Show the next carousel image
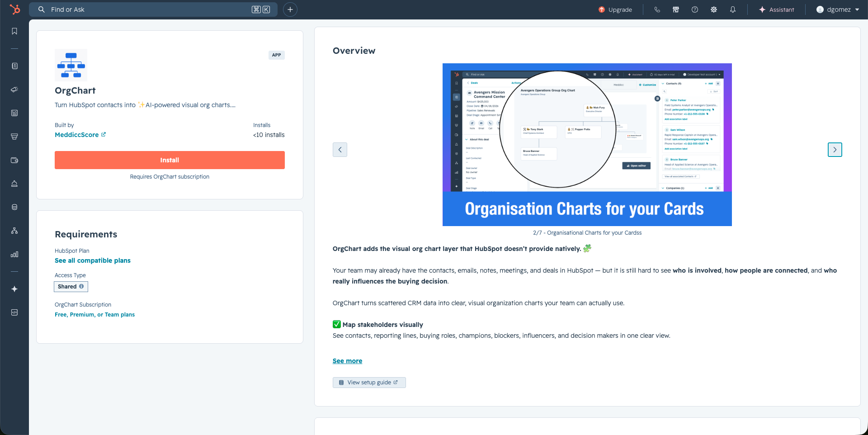The image size is (868, 435). coord(835,150)
